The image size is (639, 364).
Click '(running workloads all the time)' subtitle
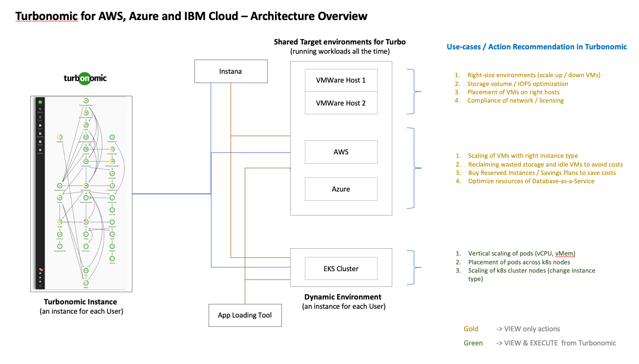tap(340, 51)
